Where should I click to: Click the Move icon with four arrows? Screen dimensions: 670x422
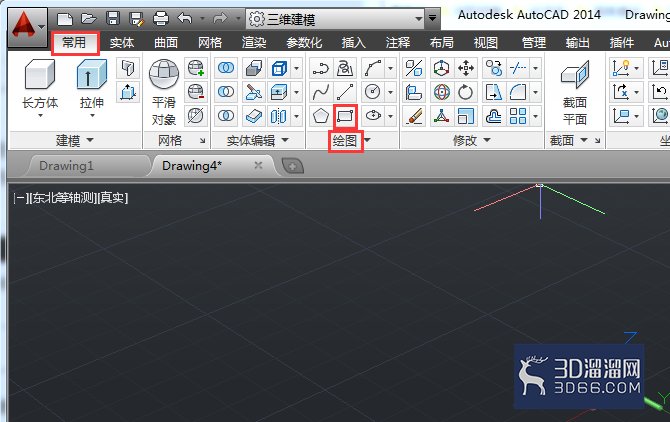click(x=466, y=68)
